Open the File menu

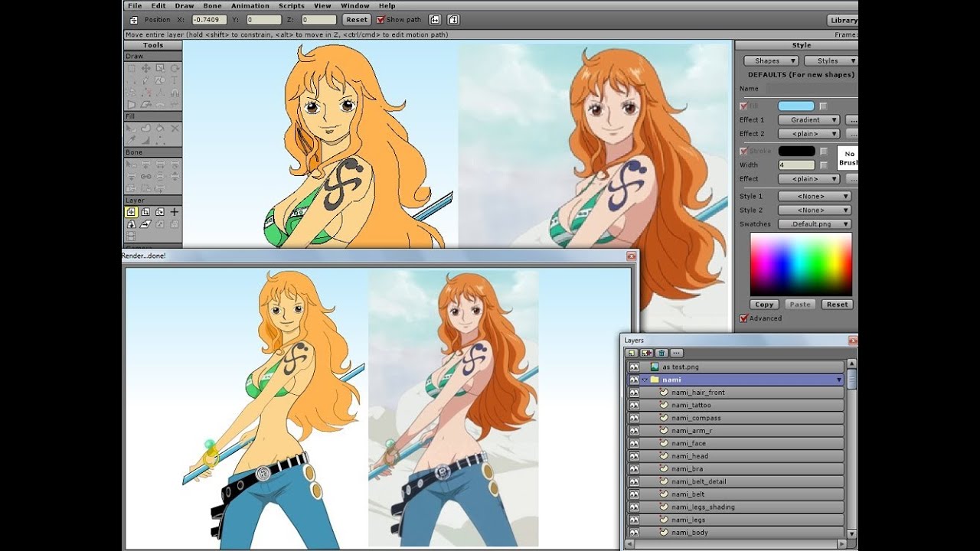click(x=135, y=5)
